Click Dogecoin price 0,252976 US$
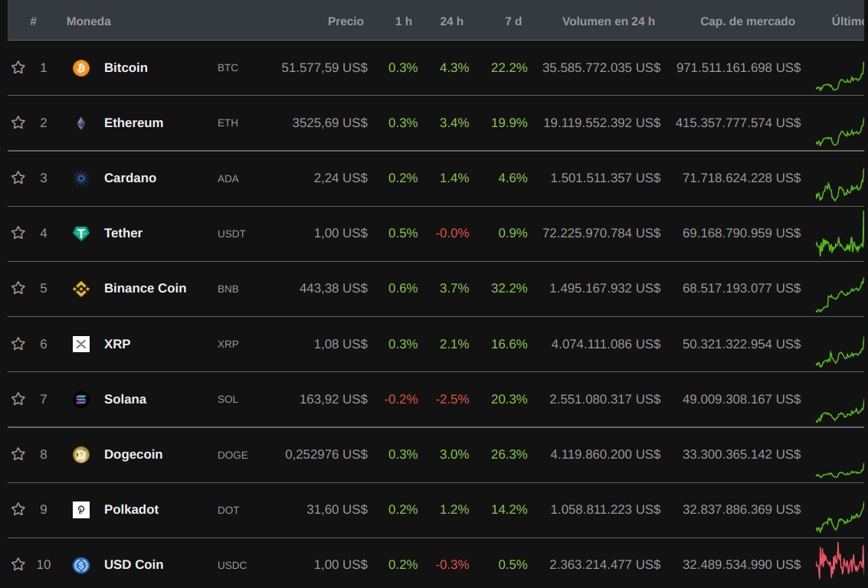 point(326,454)
